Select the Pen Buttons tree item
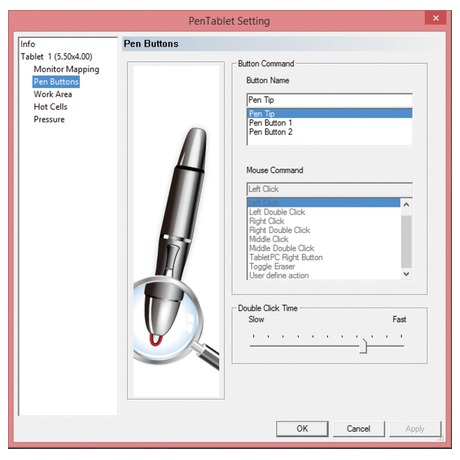460x460 pixels. [56, 82]
